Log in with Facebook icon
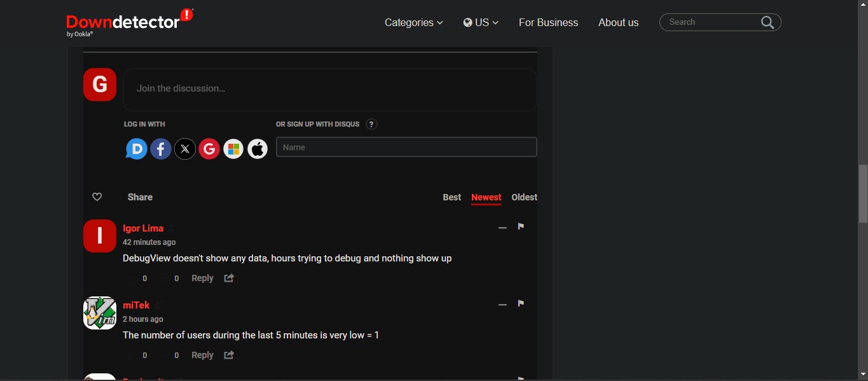 [161, 149]
